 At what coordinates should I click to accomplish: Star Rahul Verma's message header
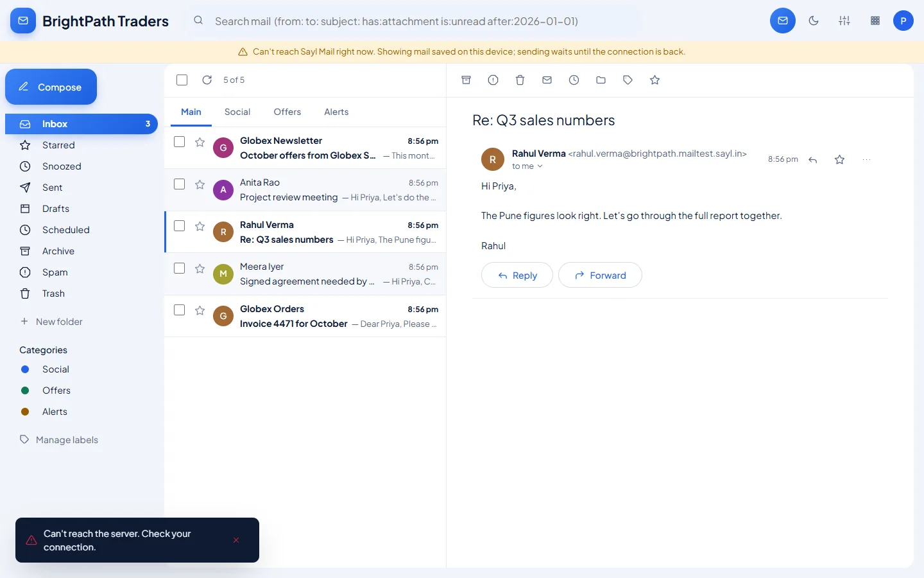840,160
